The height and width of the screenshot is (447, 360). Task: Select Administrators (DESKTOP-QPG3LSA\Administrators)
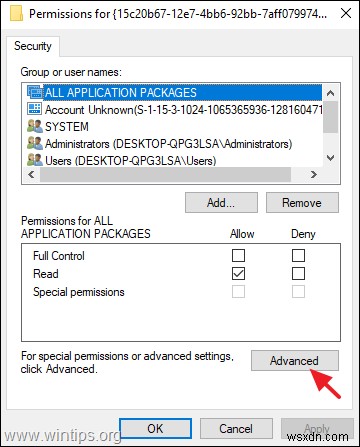pos(173,144)
